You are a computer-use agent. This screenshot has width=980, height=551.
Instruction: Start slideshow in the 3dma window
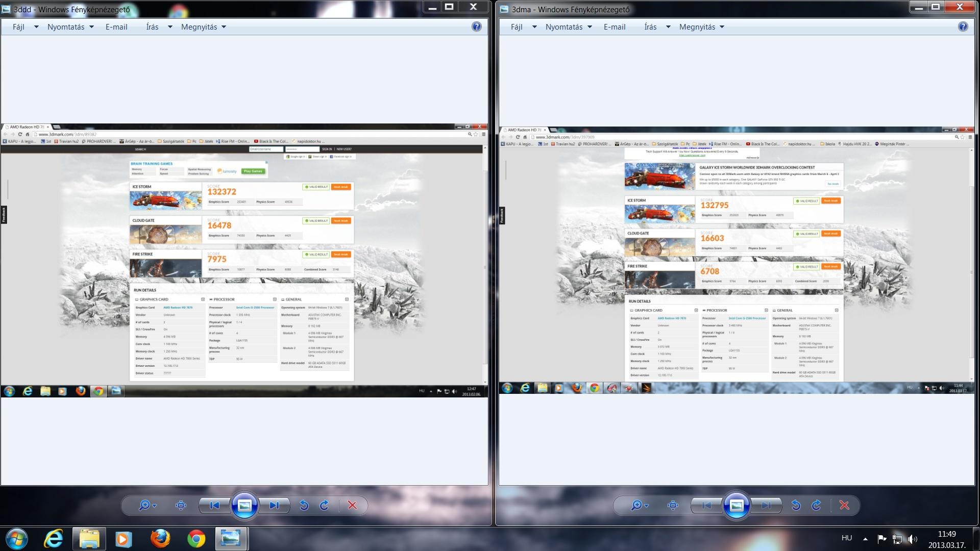[x=737, y=505]
